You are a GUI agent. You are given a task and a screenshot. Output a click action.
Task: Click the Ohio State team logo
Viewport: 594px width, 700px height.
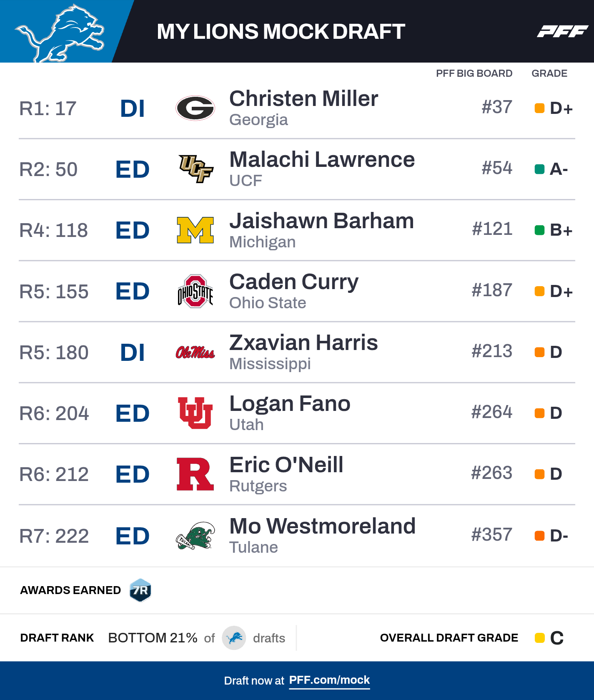(x=195, y=291)
